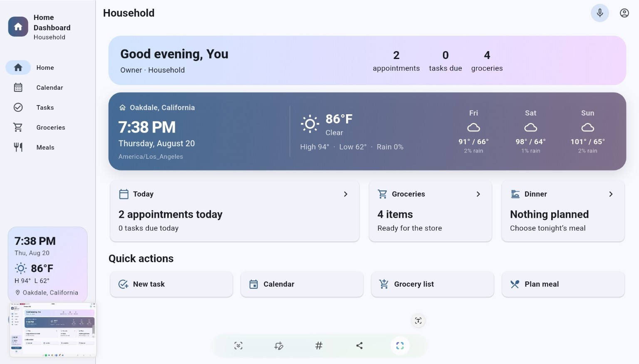Open the user profile account icon
The width and height of the screenshot is (639, 364).
point(624,13)
